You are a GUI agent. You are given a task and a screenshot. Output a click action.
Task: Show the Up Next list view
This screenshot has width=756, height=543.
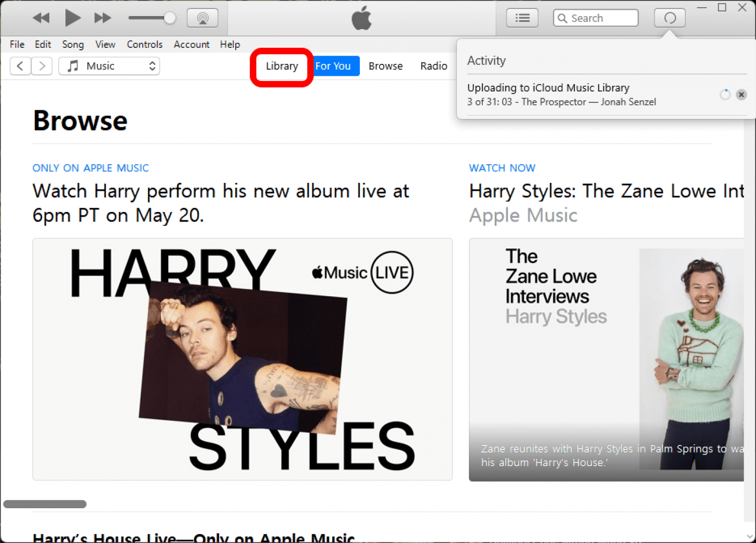522,18
